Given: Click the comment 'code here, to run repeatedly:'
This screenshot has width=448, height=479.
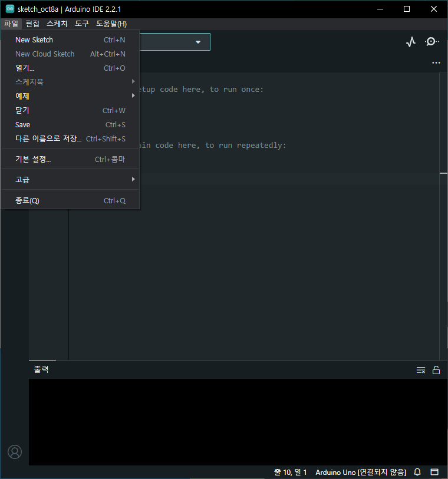Looking at the screenshot, I should pyautogui.click(x=220, y=145).
